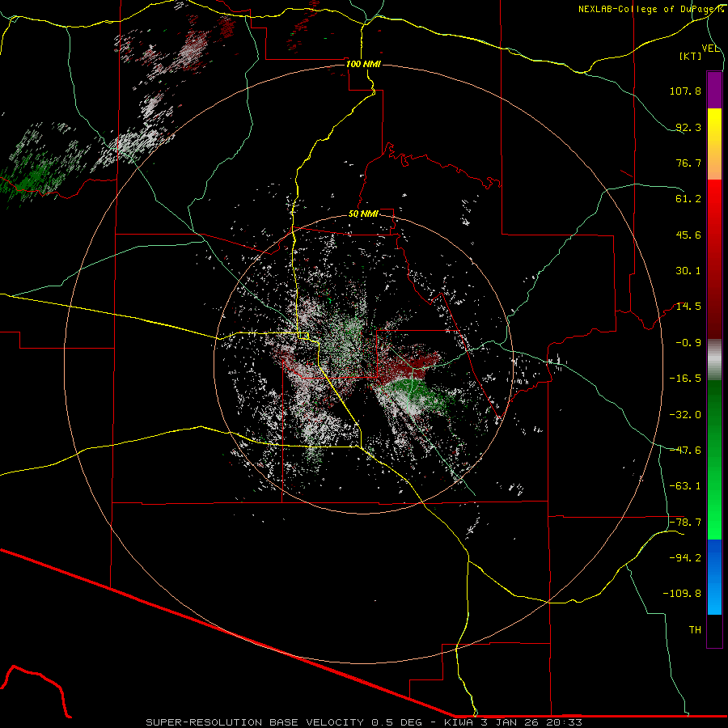Pick the yellow-orange segment of color bar
The image size is (728, 728).
coord(714,144)
